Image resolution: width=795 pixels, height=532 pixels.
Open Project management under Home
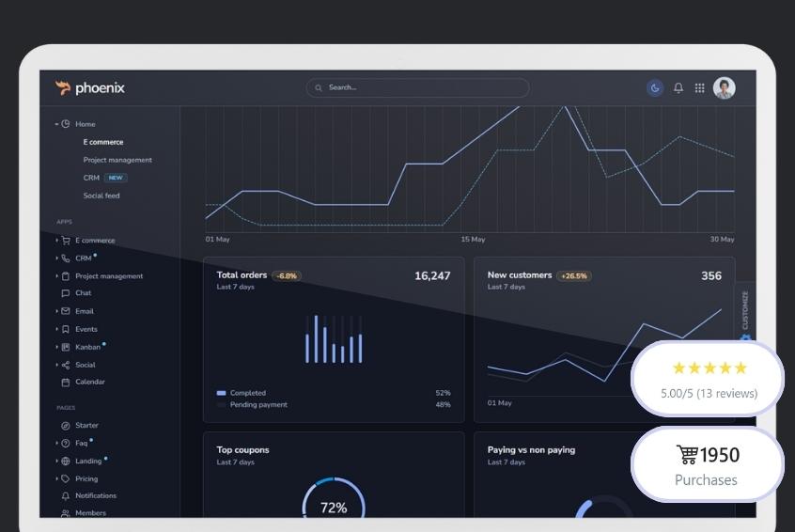[x=117, y=160]
